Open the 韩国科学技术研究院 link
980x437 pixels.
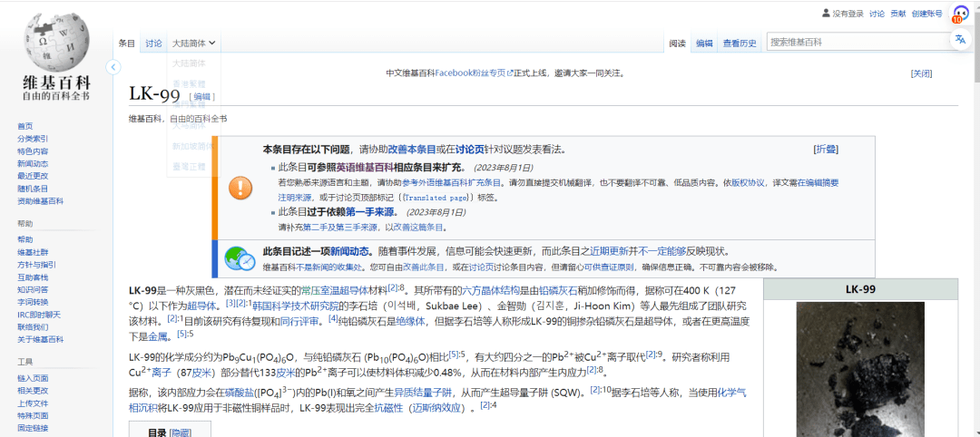coord(296,306)
